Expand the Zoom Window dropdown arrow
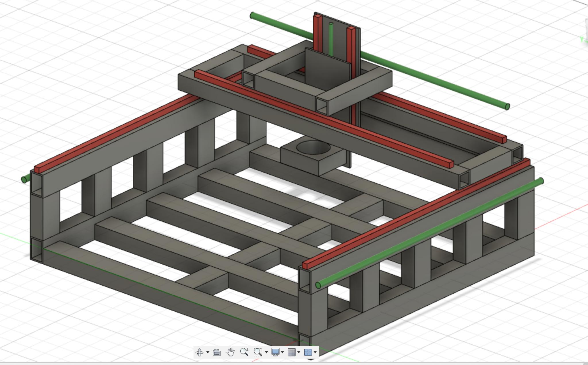Viewport: 588px width, 365px height. 266,352
